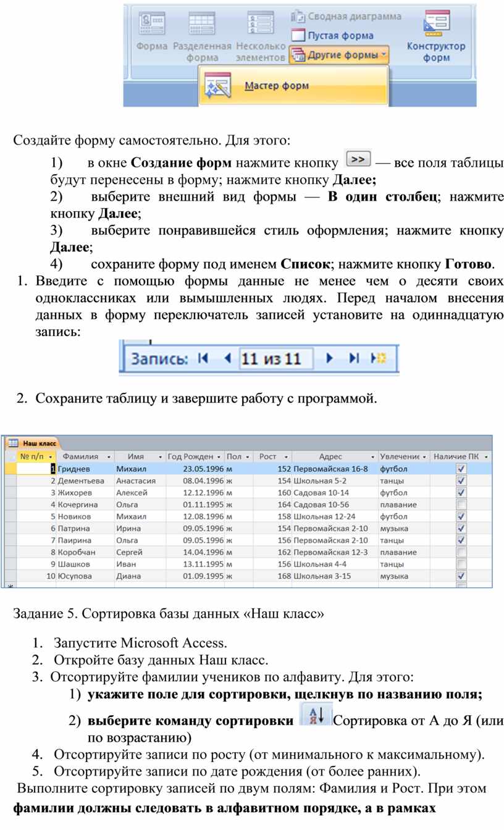Toggle Наличие ПК checkbox for Коробчан
The width and height of the screenshot is (504, 830).
(461, 552)
